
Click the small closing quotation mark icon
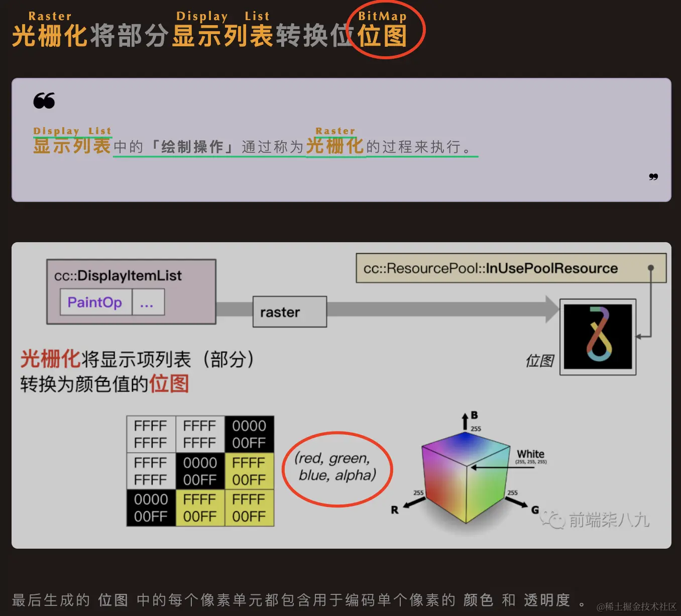(x=653, y=177)
